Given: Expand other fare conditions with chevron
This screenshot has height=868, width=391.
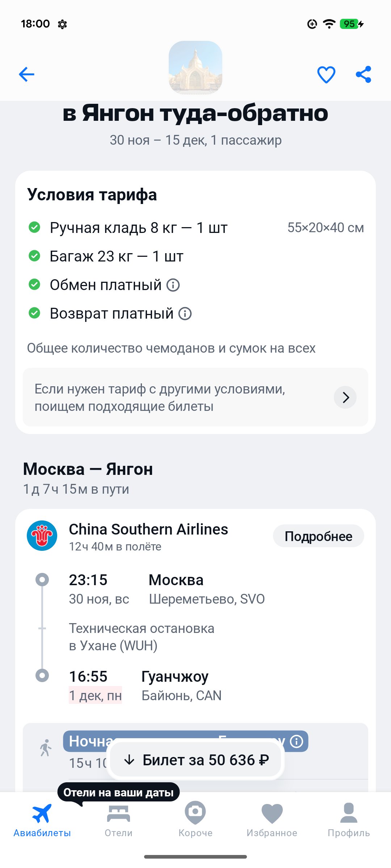Looking at the screenshot, I should (345, 397).
